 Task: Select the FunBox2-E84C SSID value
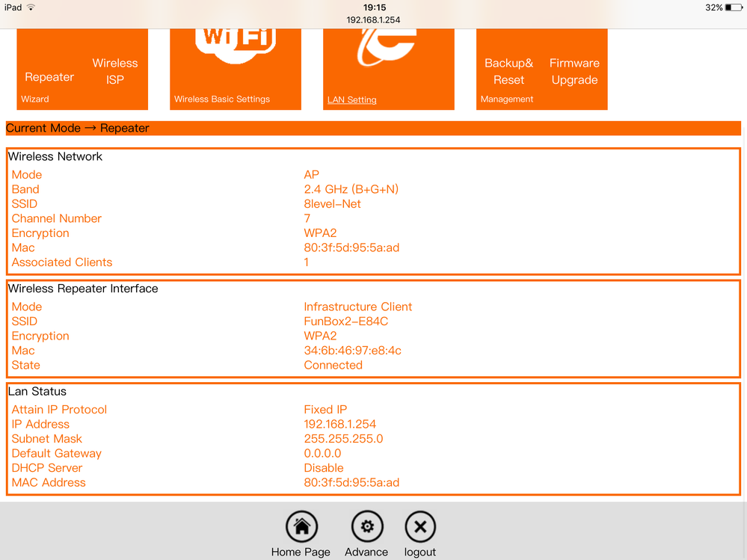(x=345, y=321)
